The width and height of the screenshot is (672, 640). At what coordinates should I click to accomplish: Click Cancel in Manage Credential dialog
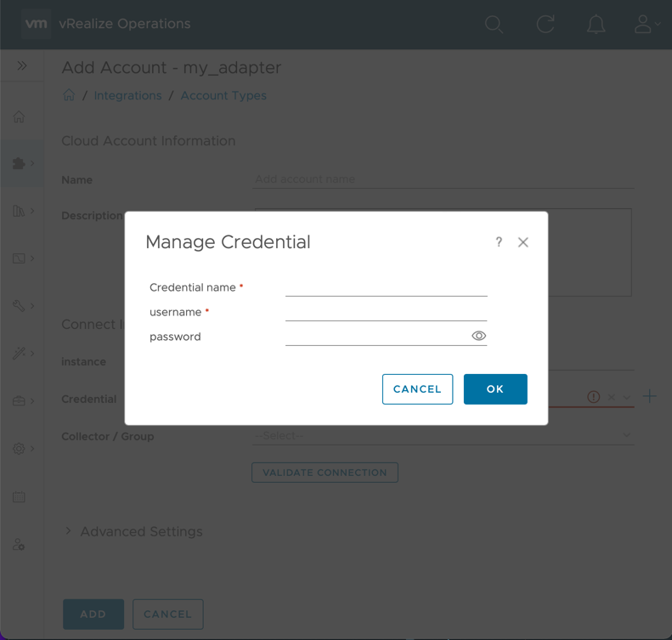[x=417, y=389]
